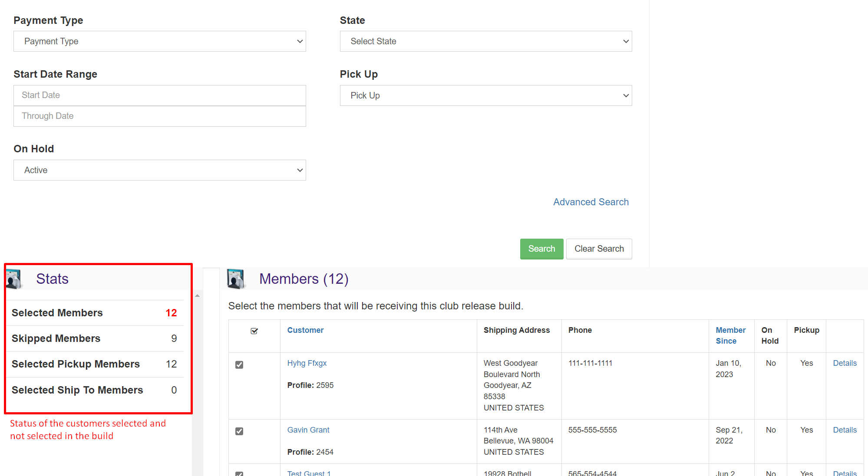Screen dimensions: 868x476
Task: Open the Gavin Grant customer link
Action: pos(308,430)
